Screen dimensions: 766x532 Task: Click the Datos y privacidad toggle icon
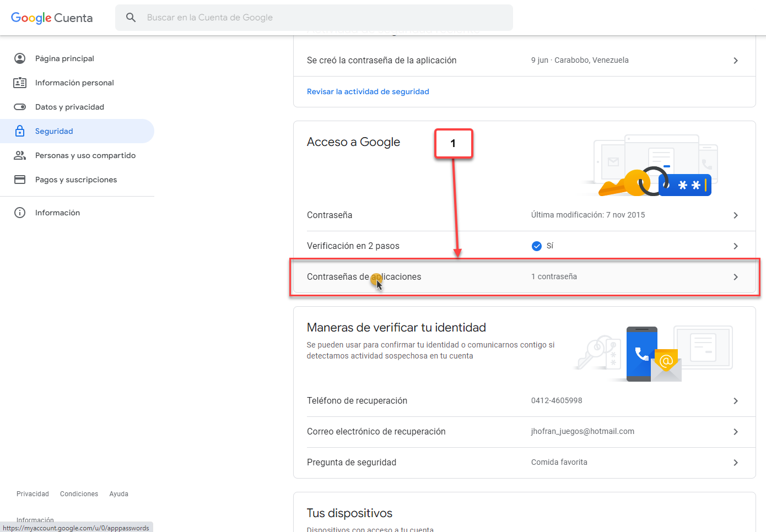pos(20,107)
